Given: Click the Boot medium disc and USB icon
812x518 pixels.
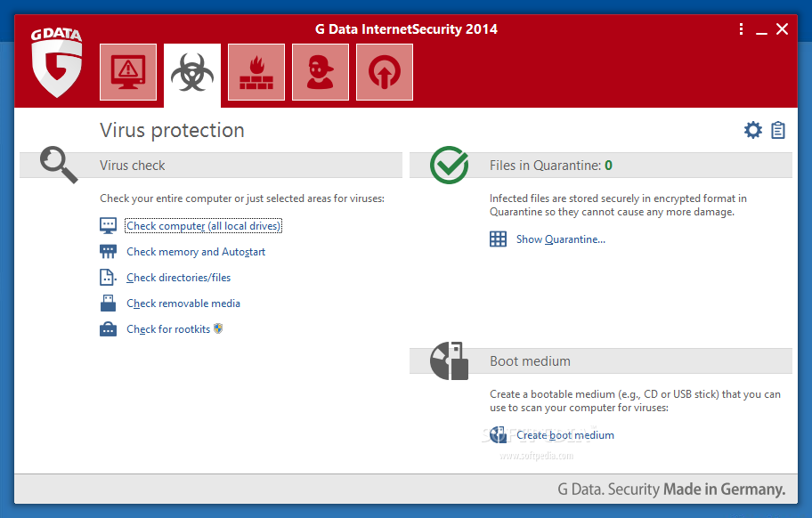Looking at the screenshot, I should pos(449,360).
